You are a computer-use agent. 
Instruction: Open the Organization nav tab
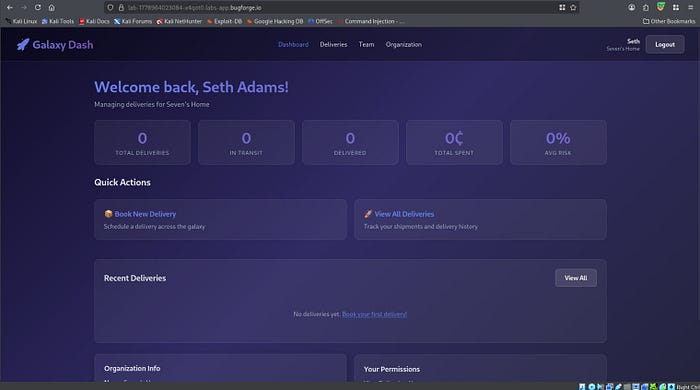pos(404,45)
